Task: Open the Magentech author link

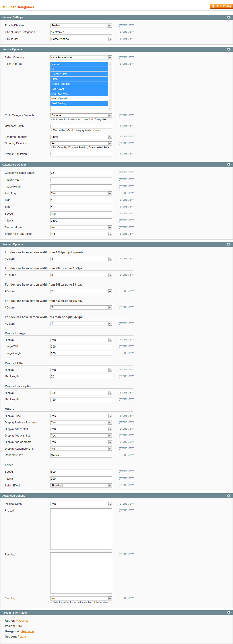Action: point(23,621)
